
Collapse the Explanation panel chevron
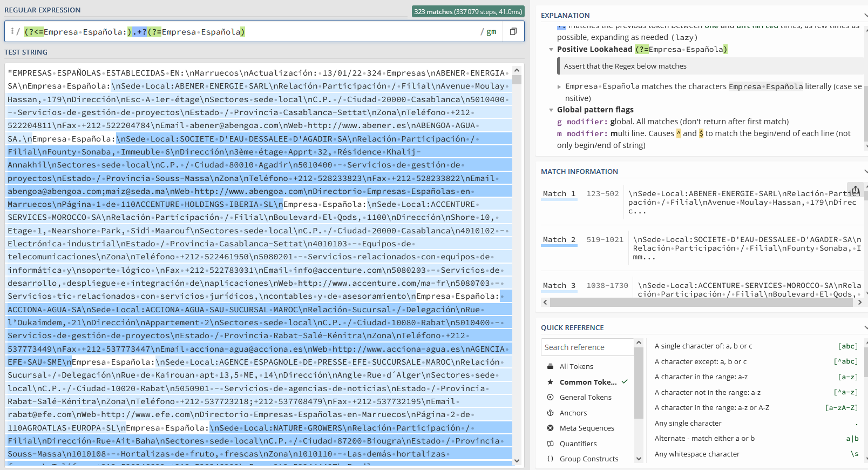point(865,15)
